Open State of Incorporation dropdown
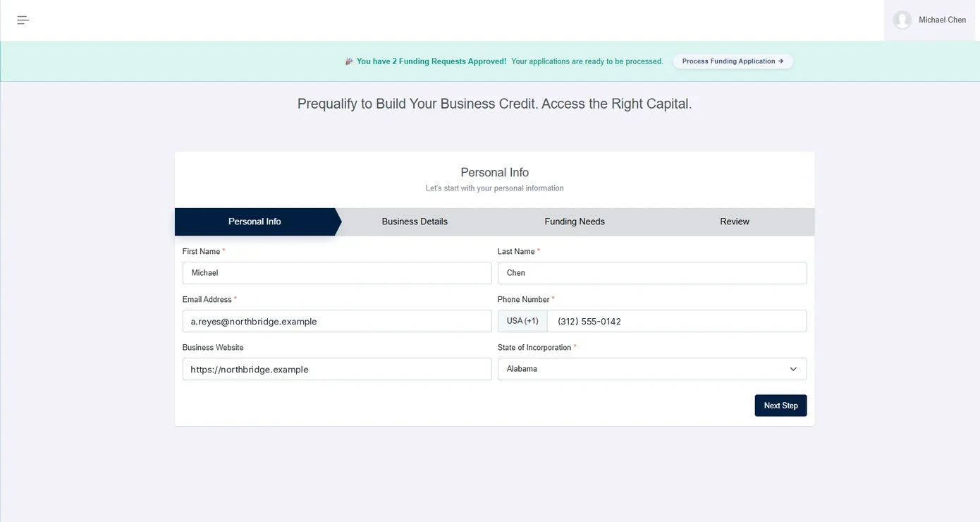 652,369
